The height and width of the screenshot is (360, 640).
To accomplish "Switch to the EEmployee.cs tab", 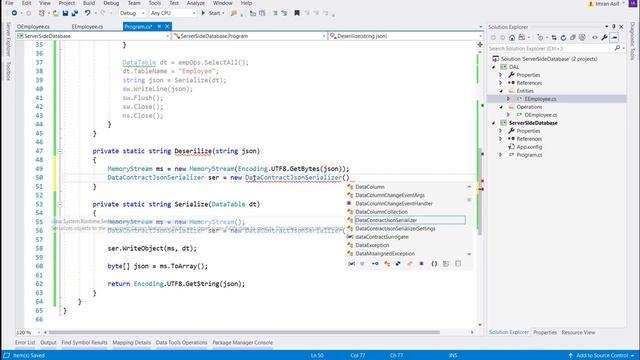I will point(87,27).
